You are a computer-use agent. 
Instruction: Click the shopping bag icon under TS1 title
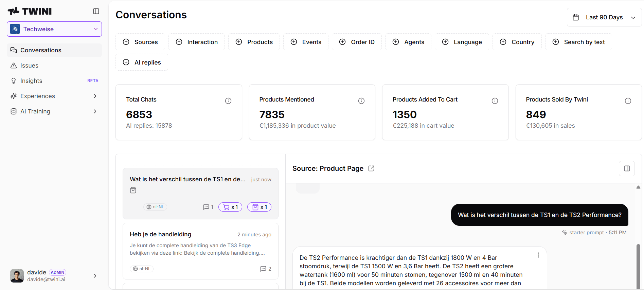133,190
